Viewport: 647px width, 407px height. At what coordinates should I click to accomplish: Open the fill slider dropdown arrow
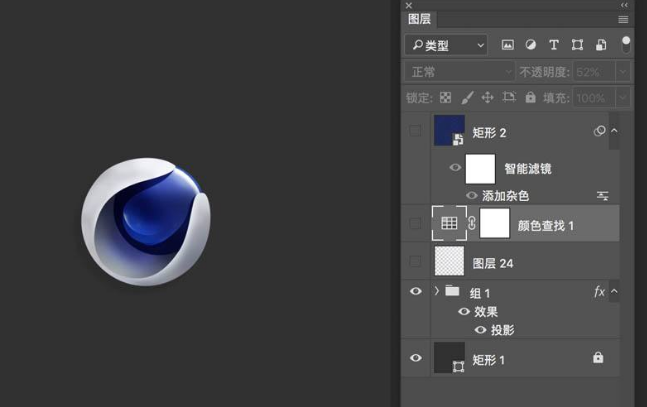pos(623,98)
